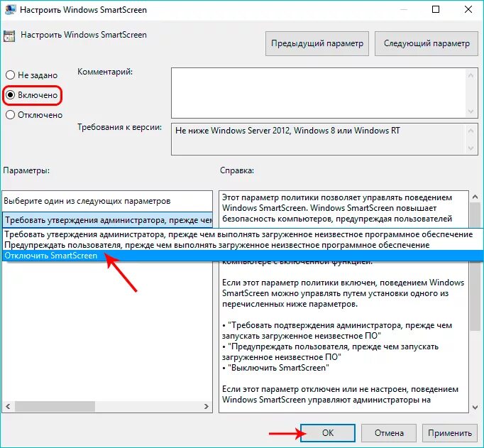Click parameters panel right scroll arrow
This screenshot has height=448, width=484.
207,406
